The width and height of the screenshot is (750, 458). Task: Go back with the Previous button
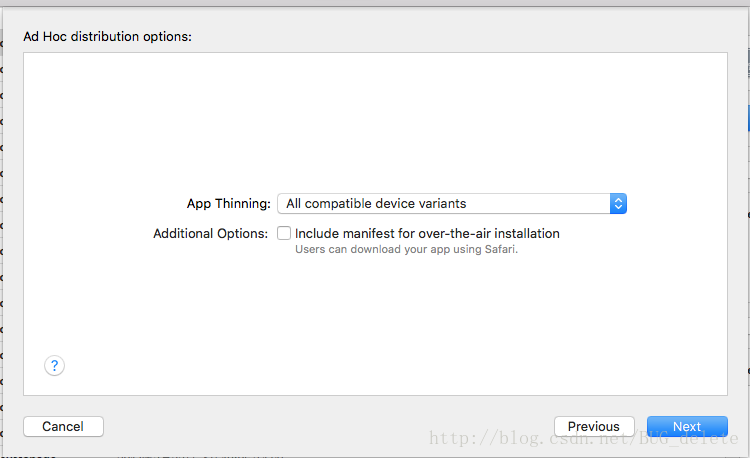coord(594,426)
